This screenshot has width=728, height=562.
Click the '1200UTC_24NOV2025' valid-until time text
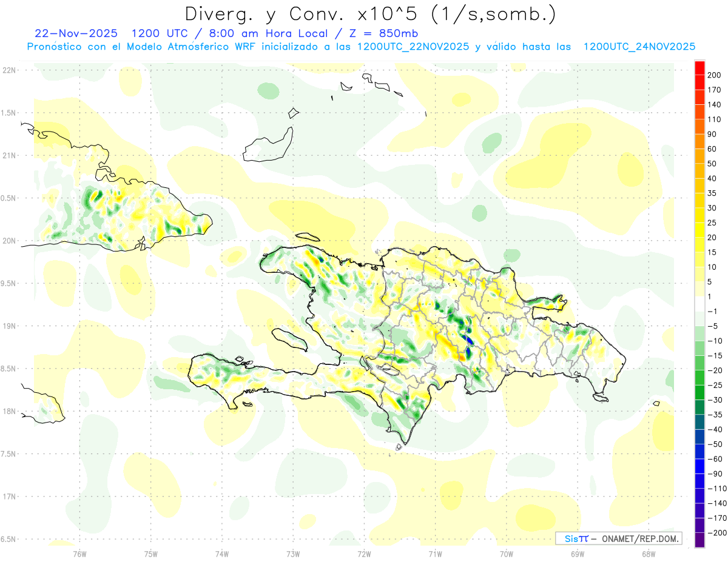(639, 47)
